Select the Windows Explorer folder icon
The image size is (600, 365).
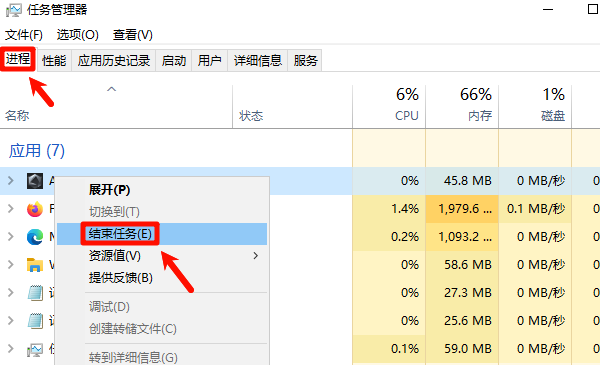point(35,265)
